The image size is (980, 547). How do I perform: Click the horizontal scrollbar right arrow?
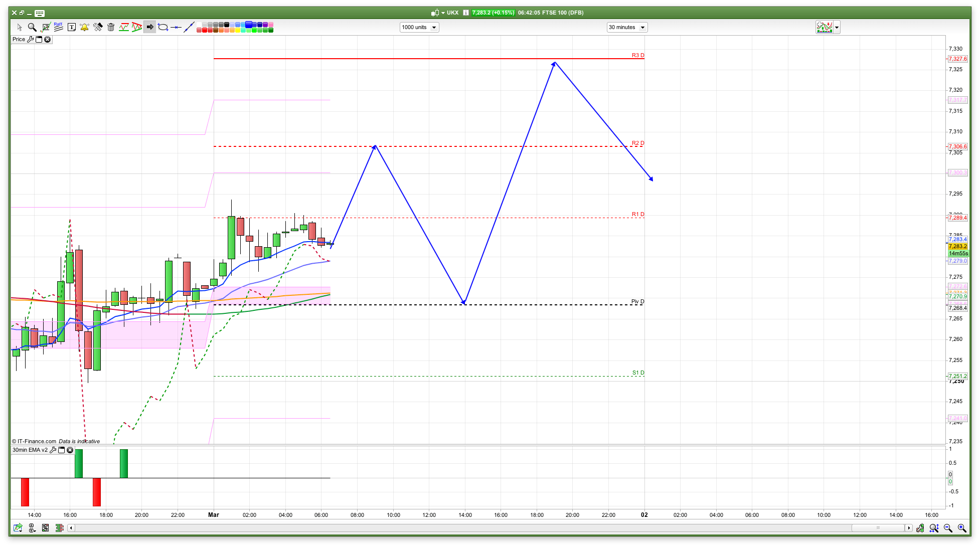tap(909, 527)
